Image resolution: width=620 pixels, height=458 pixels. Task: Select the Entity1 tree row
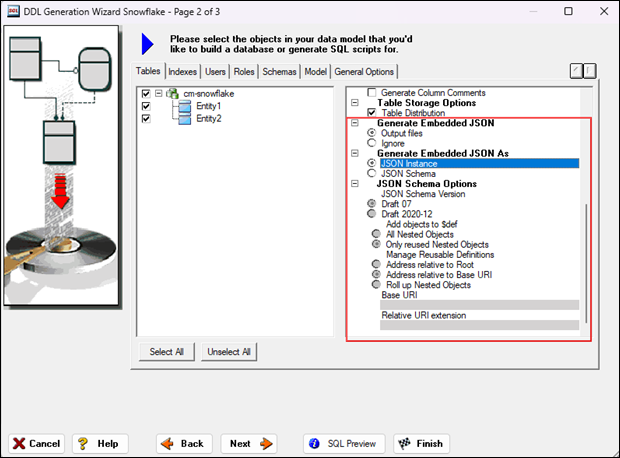[x=208, y=106]
